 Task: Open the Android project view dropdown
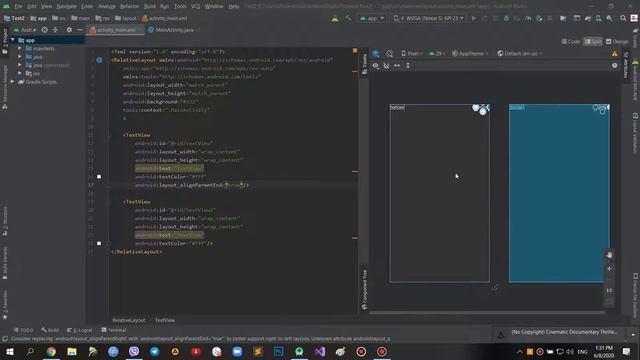25,30
